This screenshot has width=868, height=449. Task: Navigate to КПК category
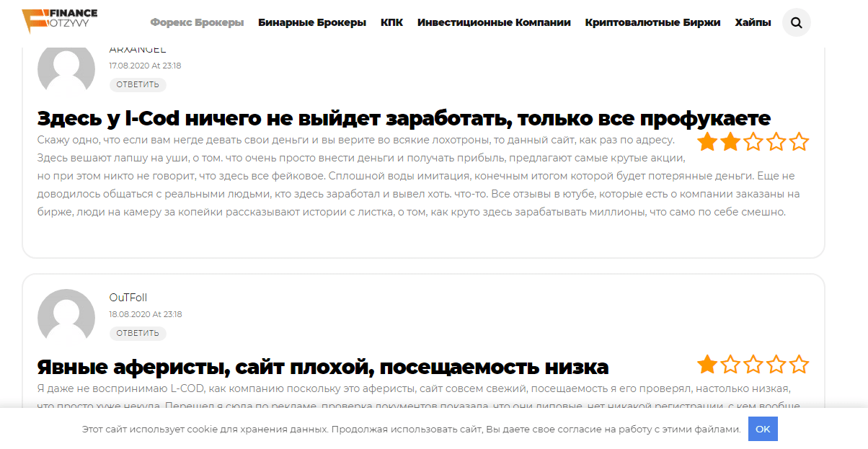pyautogui.click(x=392, y=22)
